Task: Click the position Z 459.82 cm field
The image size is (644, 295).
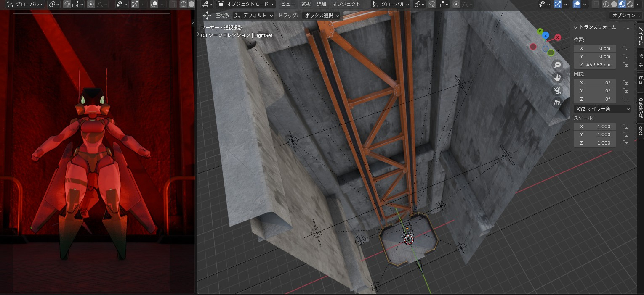Action: click(x=595, y=65)
